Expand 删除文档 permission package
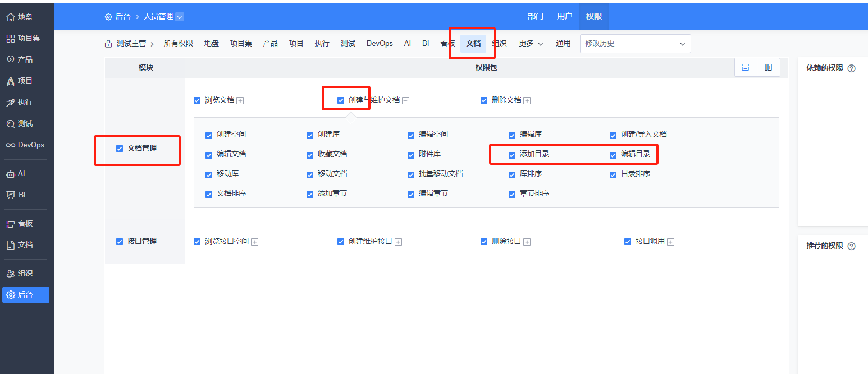Viewport: 868px width, 374px height. click(527, 101)
